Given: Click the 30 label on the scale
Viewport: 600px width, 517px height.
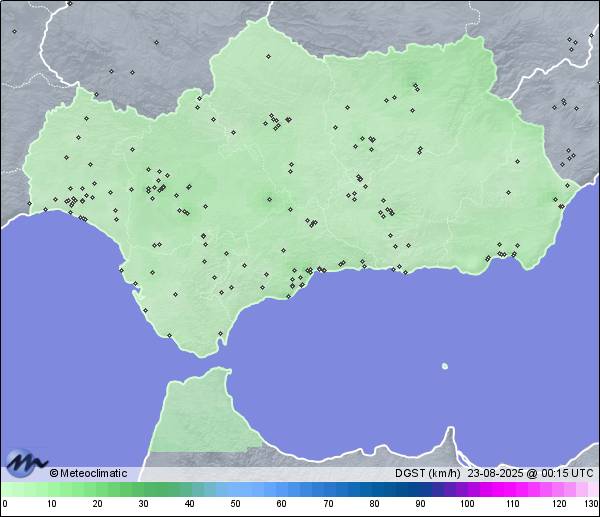Looking at the screenshot, I should click(x=143, y=503).
